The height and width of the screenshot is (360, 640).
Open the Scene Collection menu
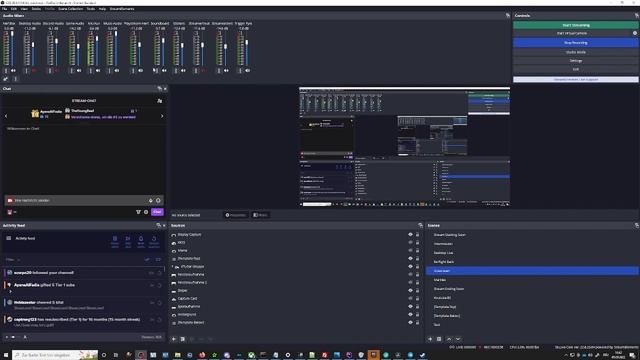pyautogui.click(x=70, y=9)
